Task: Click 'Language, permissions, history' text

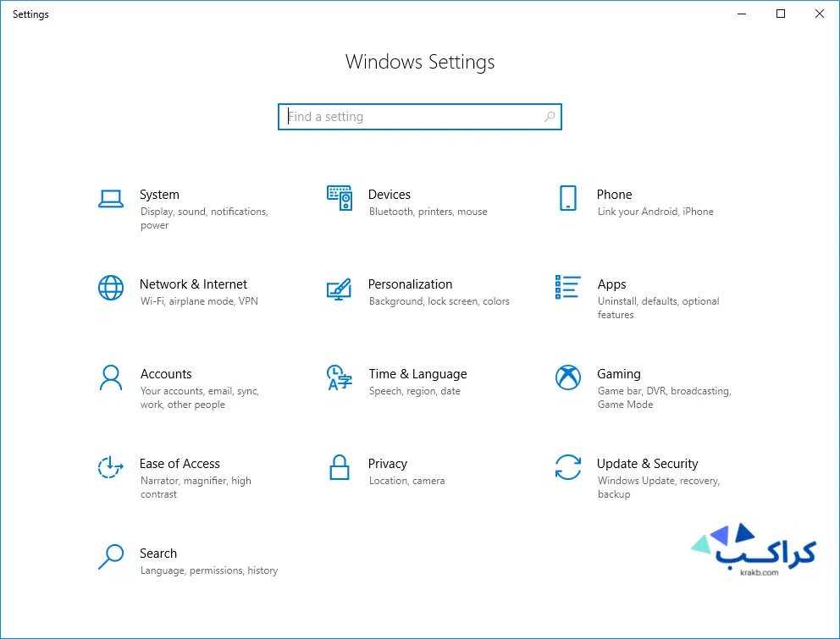Action: 209,570
